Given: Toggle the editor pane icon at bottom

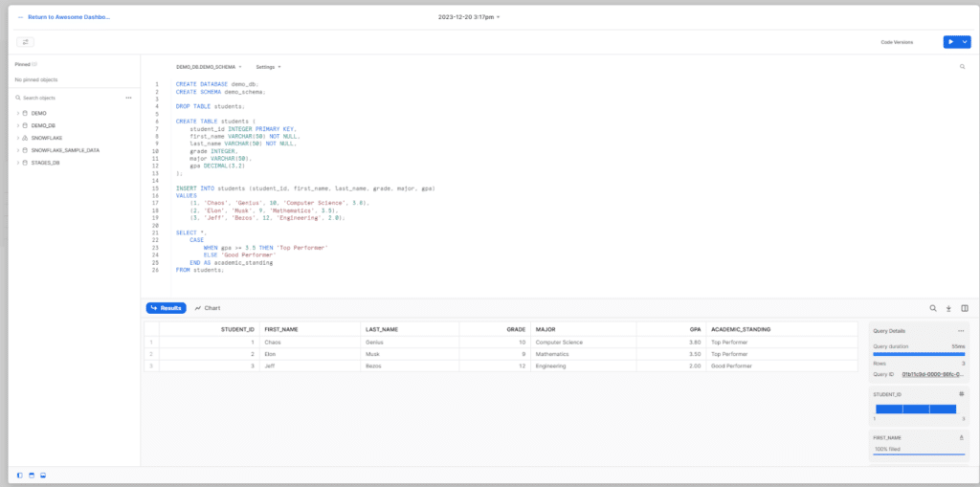Looking at the screenshot, I should click(32, 476).
